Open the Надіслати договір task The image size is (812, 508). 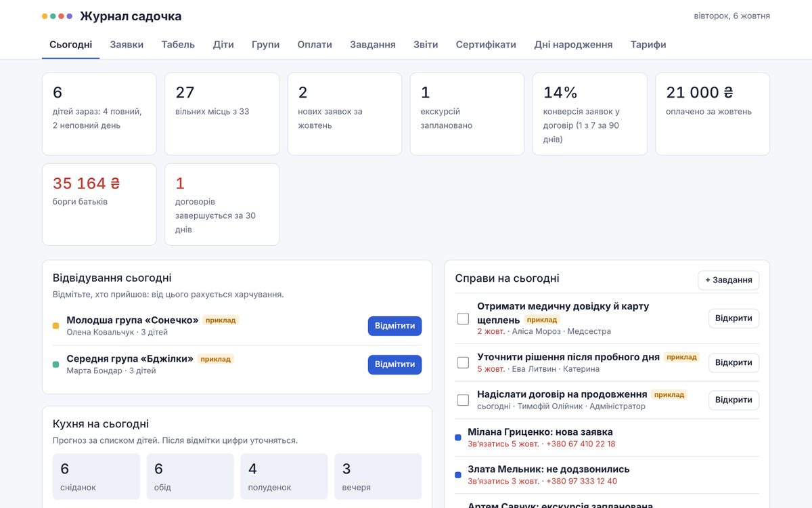click(x=734, y=400)
